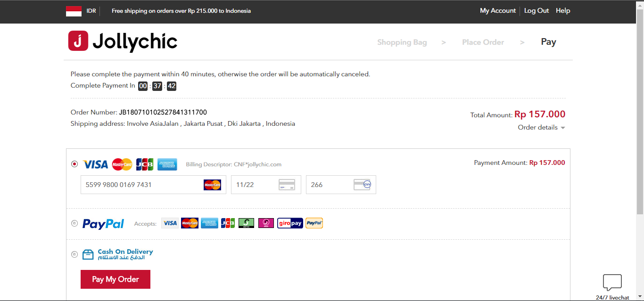644x301 pixels.
Task: Click the giropay icon
Action: tap(290, 223)
